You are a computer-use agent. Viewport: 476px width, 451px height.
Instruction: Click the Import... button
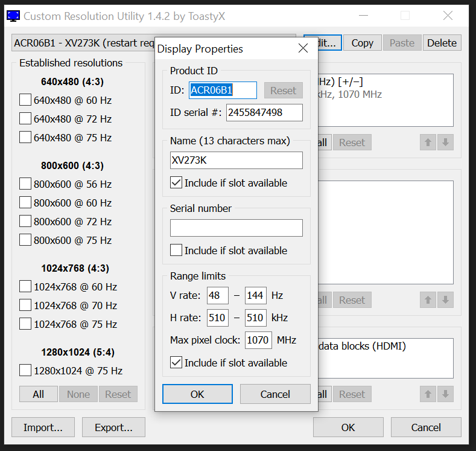43,427
